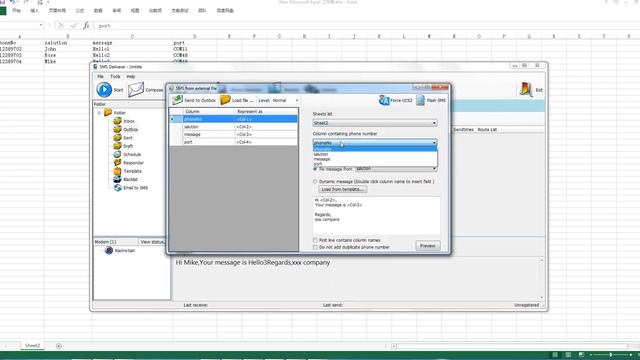
Task: Open the Sent folder icon
Action: (x=118, y=138)
